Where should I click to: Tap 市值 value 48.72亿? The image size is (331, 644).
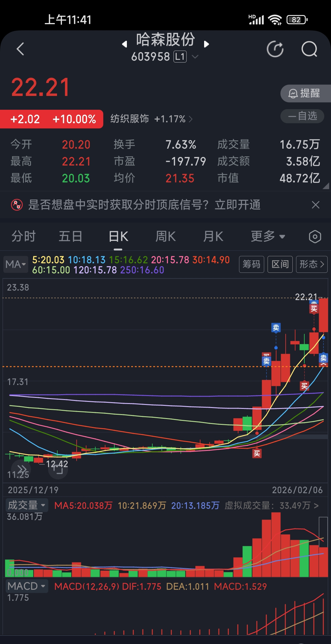[x=300, y=178]
